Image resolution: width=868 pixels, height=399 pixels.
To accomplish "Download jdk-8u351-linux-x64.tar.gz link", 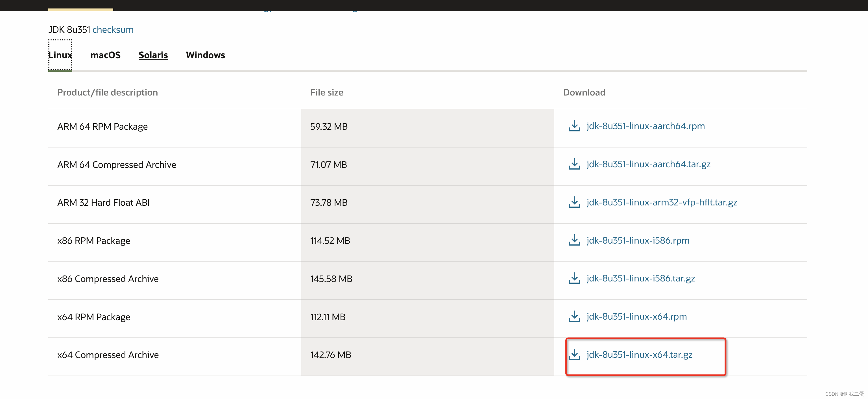I will pos(640,355).
